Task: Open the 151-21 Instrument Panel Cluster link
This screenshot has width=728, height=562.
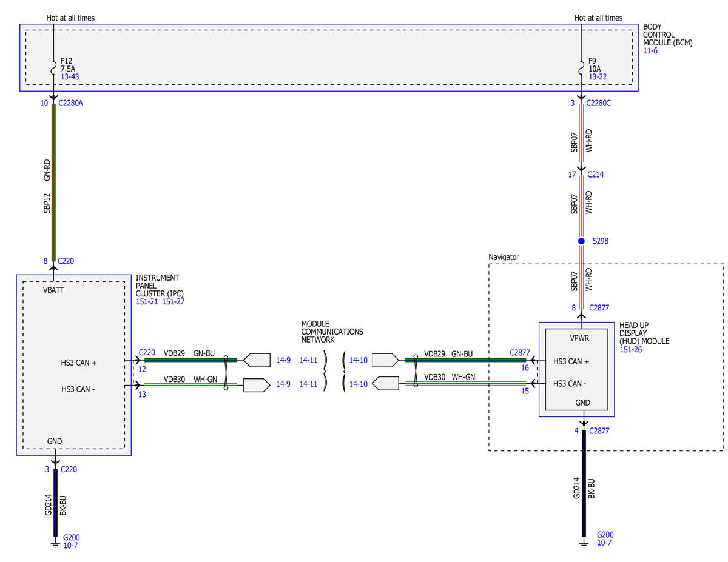Action: coord(147,301)
